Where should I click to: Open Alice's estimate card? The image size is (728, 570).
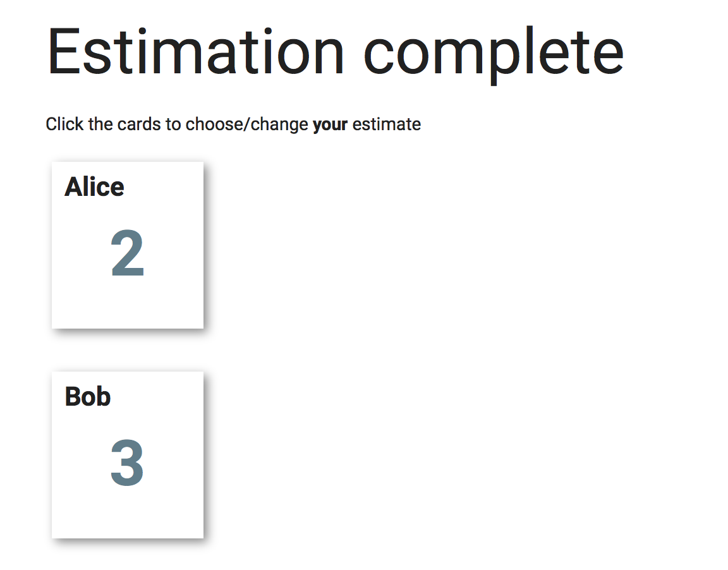[128, 245]
